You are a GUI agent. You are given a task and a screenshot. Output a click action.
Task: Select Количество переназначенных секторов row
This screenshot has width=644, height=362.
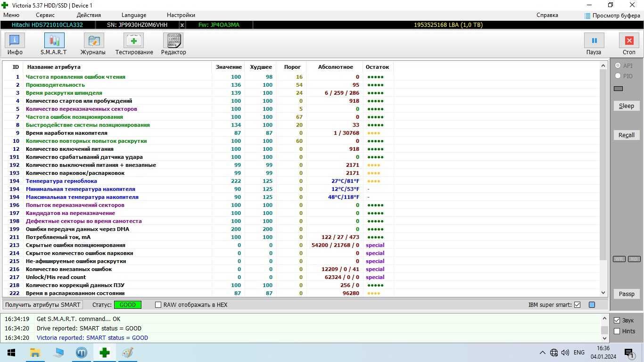click(x=198, y=109)
